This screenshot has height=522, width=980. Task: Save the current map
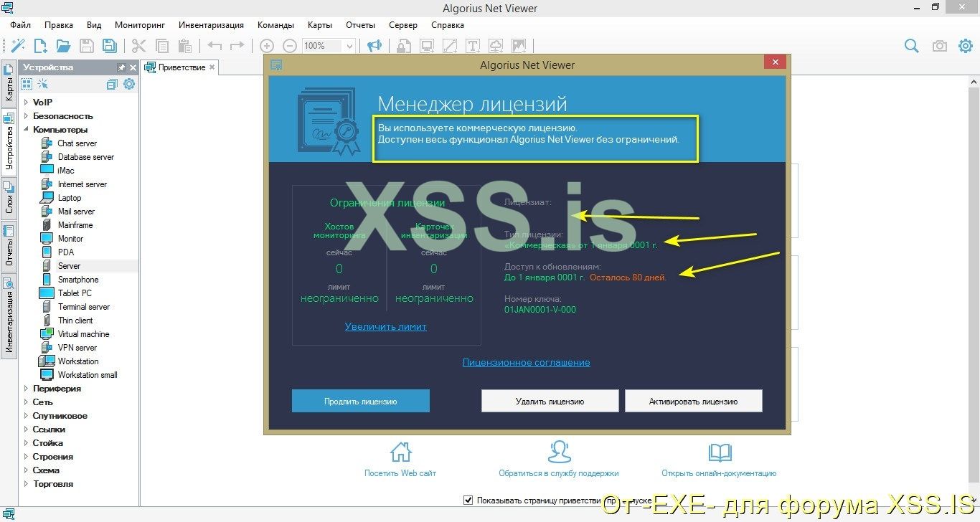click(87, 46)
